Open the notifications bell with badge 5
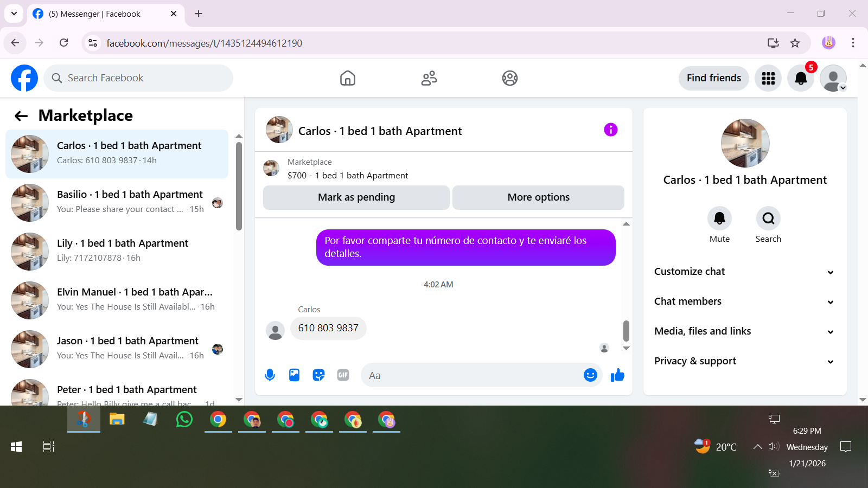 (x=801, y=78)
